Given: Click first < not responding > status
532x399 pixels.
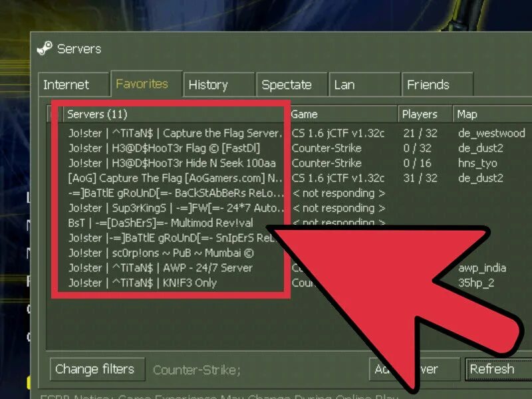Looking at the screenshot, I should (x=338, y=193).
